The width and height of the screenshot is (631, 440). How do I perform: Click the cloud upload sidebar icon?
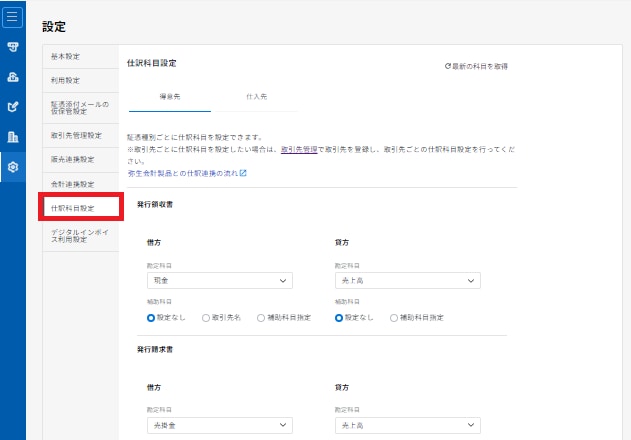click(13, 76)
